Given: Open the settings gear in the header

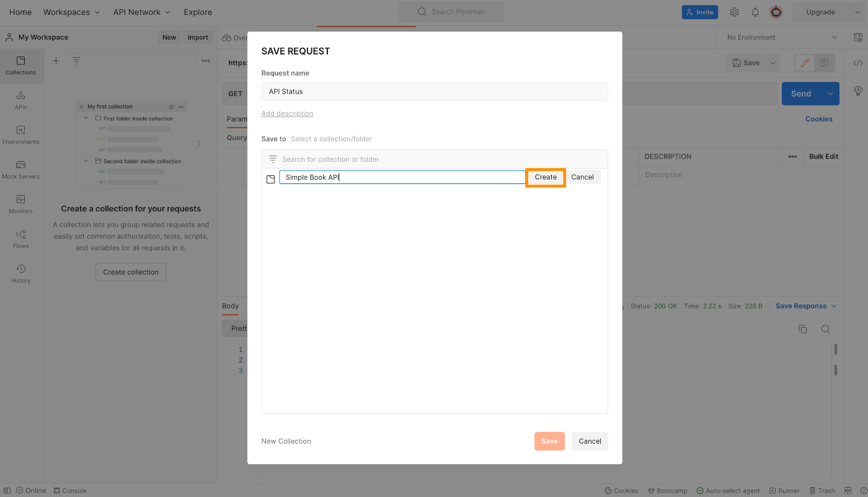Looking at the screenshot, I should point(735,12).
